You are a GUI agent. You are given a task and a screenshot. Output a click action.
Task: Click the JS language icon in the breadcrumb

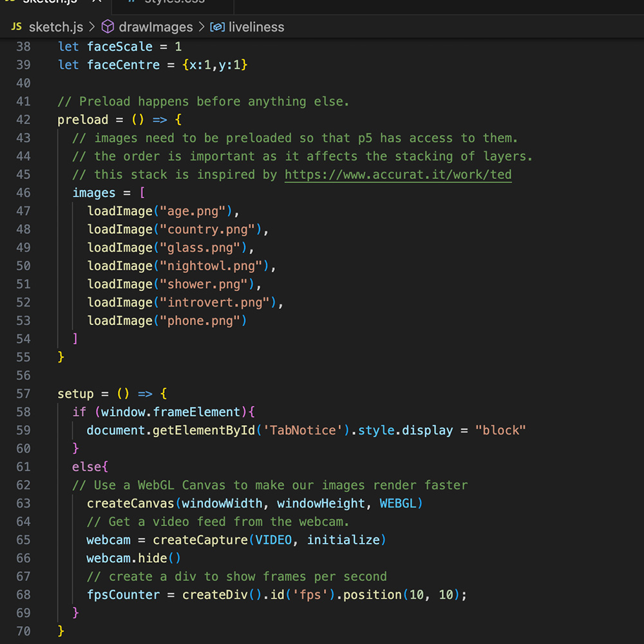tap(17, 27)
